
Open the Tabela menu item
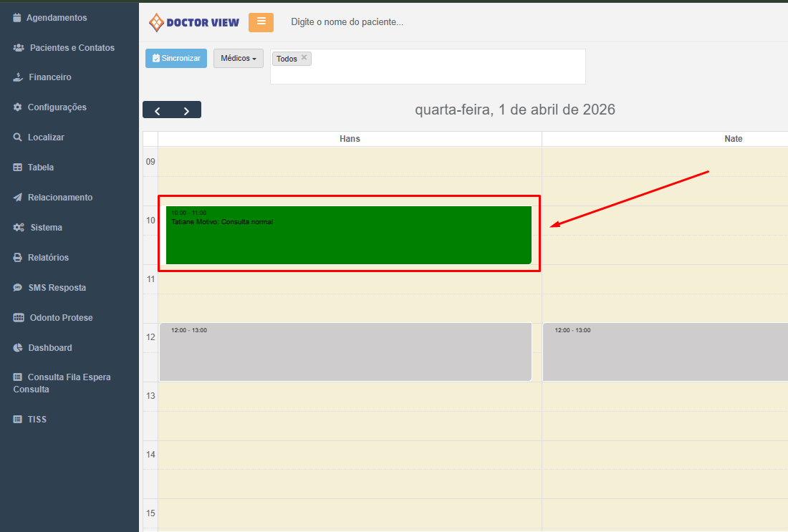pyautogui.click(x=41, y=168)
